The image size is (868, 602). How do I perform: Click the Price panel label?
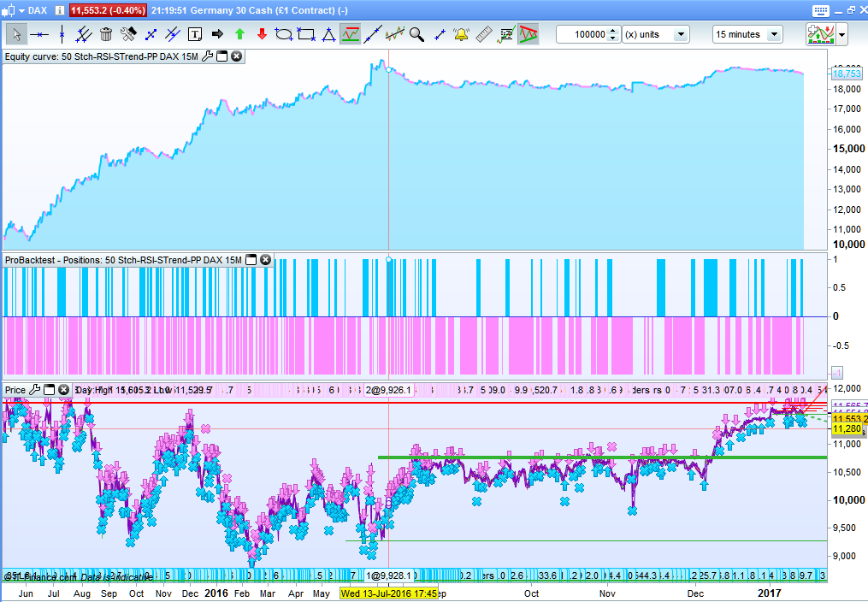coord(15,390)
